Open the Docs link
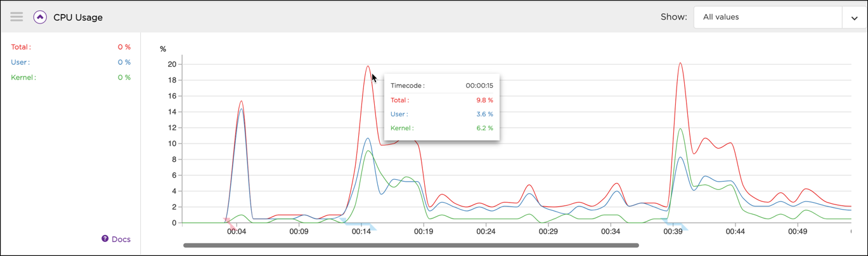 coord(120,239)
